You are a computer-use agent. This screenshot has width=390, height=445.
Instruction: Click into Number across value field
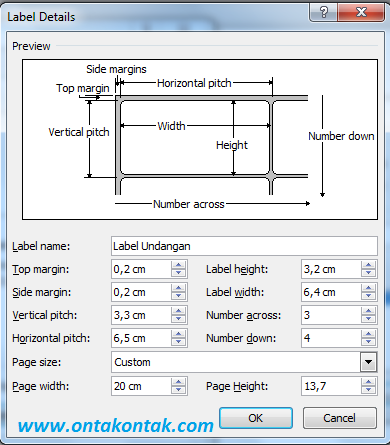(331, 315)
